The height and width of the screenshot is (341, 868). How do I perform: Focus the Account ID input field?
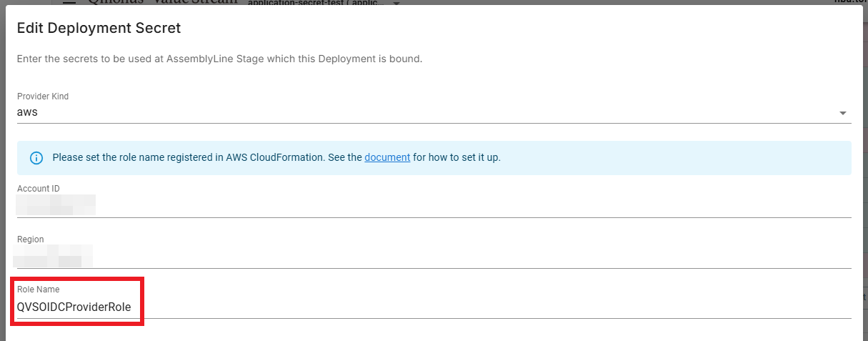coord(429,205)
